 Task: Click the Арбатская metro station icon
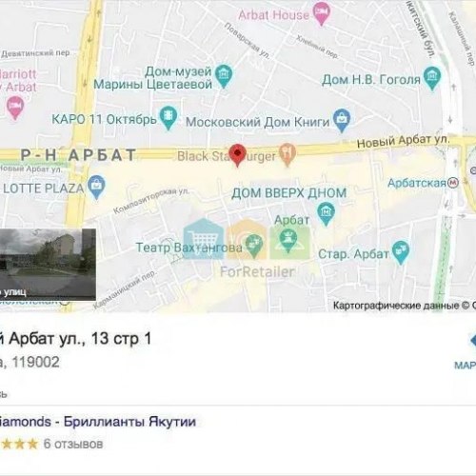(453, 183)
